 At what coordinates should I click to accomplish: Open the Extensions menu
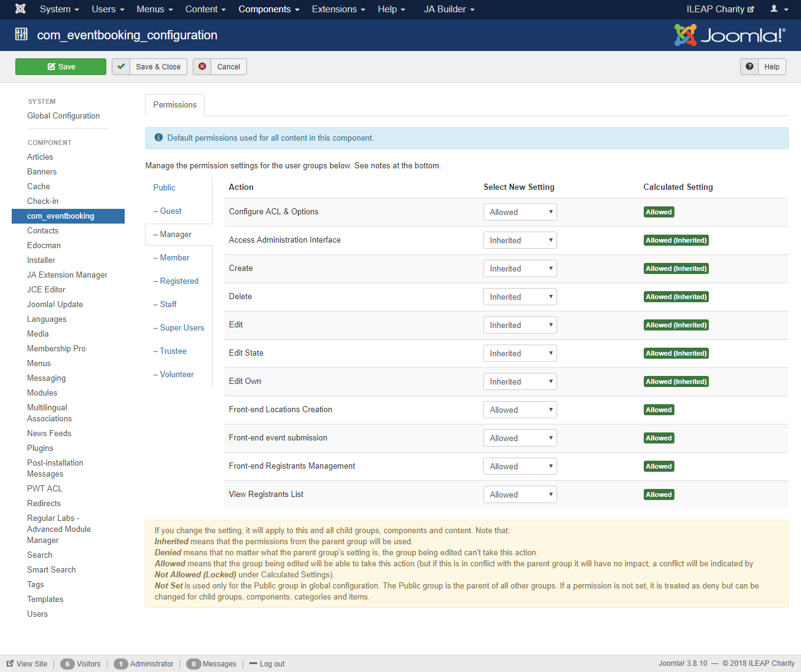click(338, 9)
